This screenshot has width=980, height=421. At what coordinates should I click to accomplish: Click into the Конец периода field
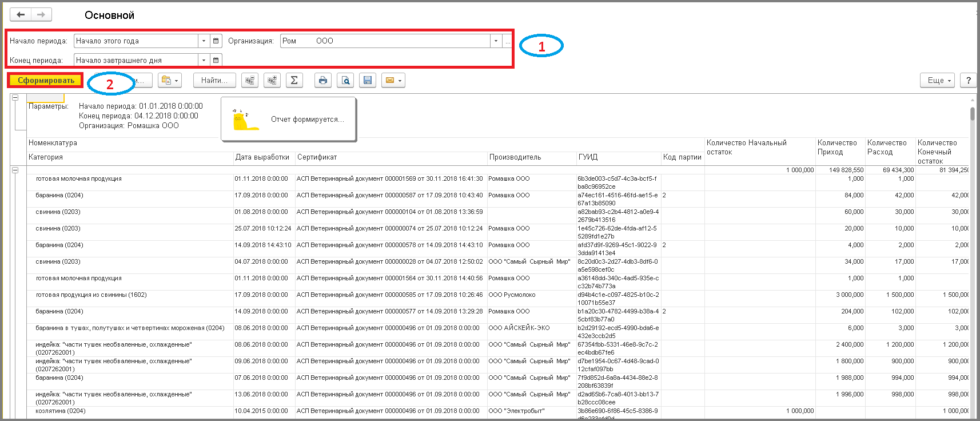(x=136, y=60)
